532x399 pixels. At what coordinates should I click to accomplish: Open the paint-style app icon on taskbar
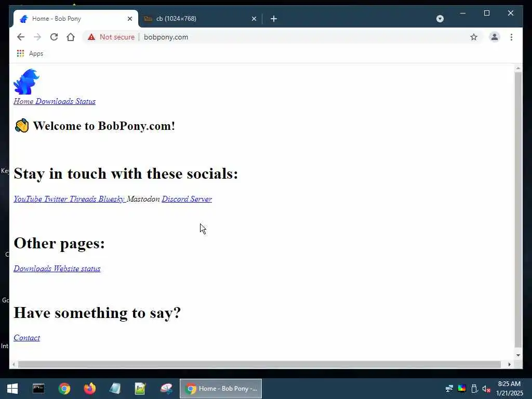[x=166, y=389]
